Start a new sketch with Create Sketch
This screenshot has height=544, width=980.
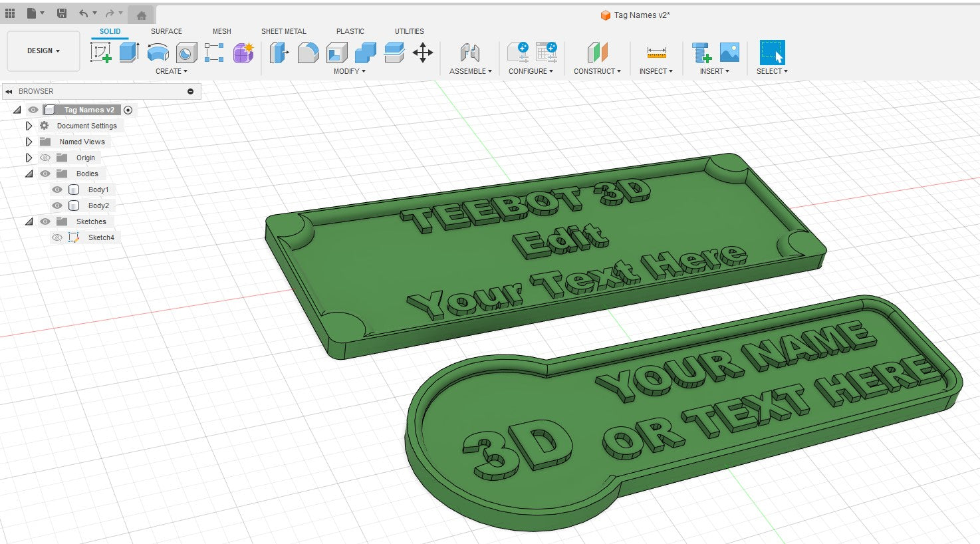101,53
